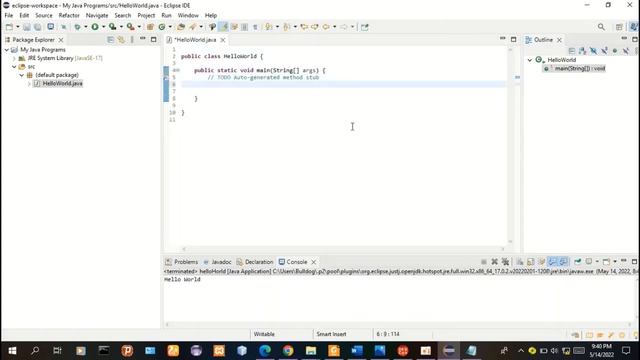Screen dimensions: 640x360
Task: Toggle Block Selection Mode in toolbar
Action: click(244, 27)
